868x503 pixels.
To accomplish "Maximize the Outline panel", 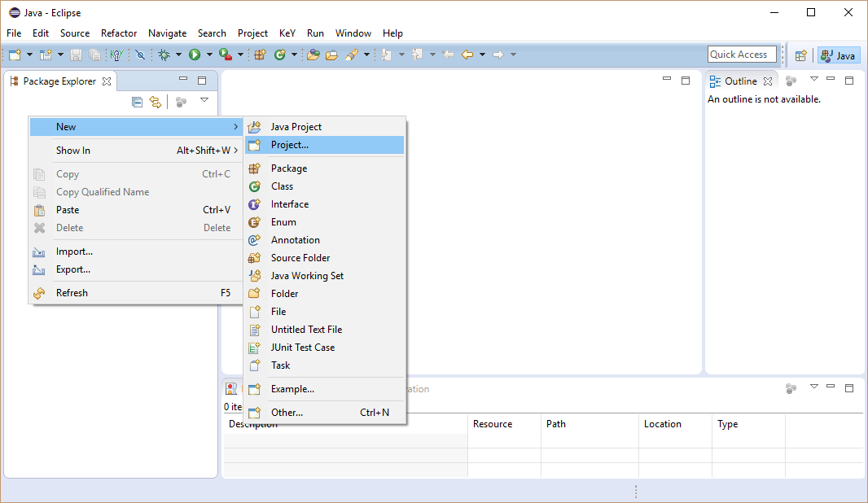I will tap(849, 81).
